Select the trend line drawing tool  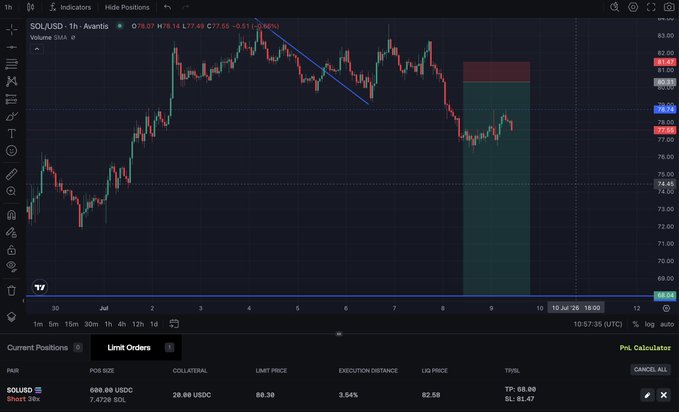pyautogui.click(x=12, y=47)
